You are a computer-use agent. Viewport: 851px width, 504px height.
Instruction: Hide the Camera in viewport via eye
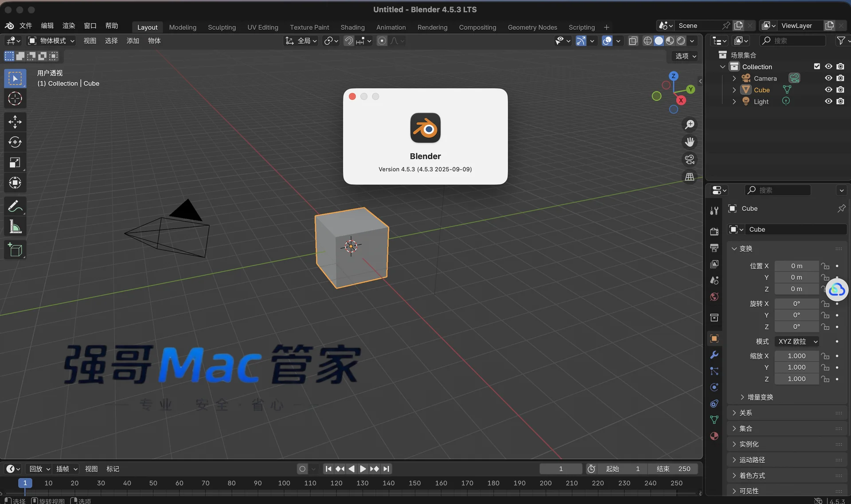point(828,78)
